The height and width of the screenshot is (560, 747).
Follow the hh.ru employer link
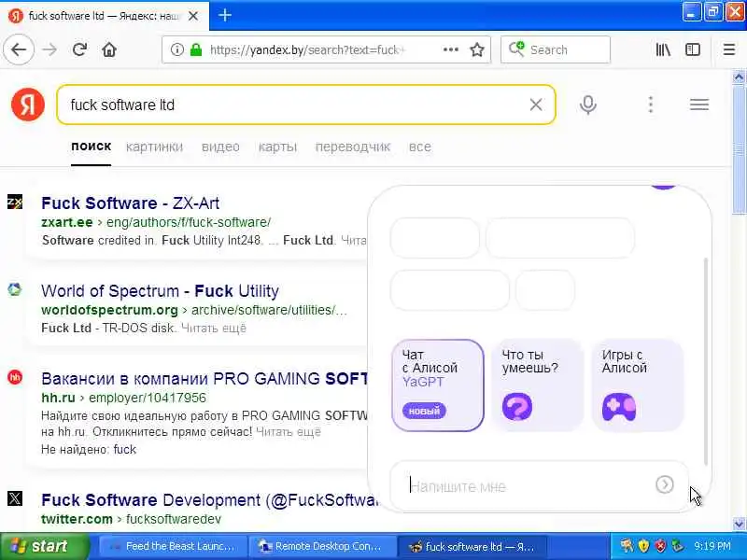tap(123, 398)
